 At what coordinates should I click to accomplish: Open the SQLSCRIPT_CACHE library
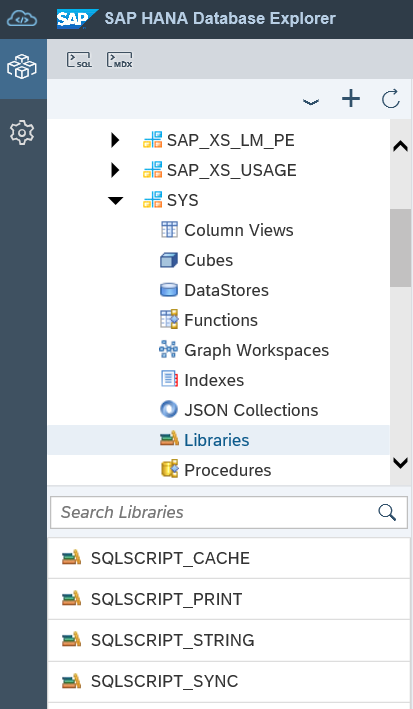pos(229,558)
